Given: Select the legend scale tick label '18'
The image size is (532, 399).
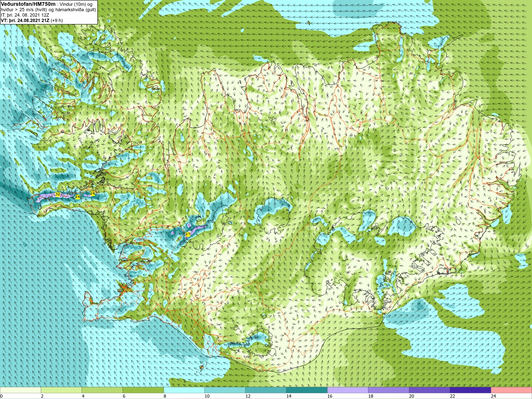Looking at the screenshot, I should click(370, 396).
